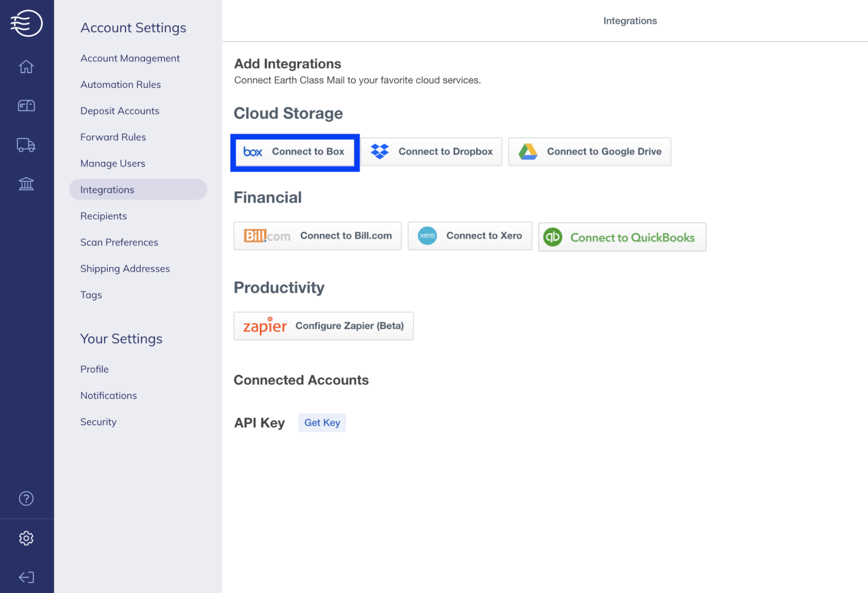Open Manage Users
The image size is (868, 593).
112,163
